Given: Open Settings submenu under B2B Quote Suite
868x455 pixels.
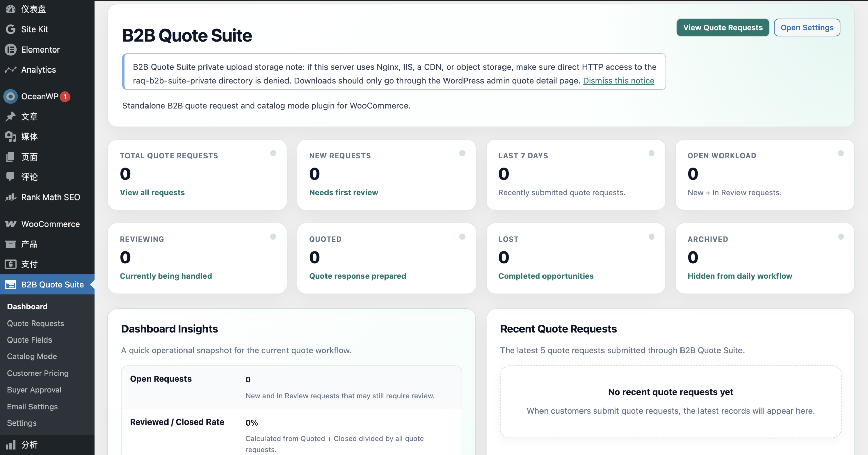Looking at the screenshot, I should click(x=22, y=423).
